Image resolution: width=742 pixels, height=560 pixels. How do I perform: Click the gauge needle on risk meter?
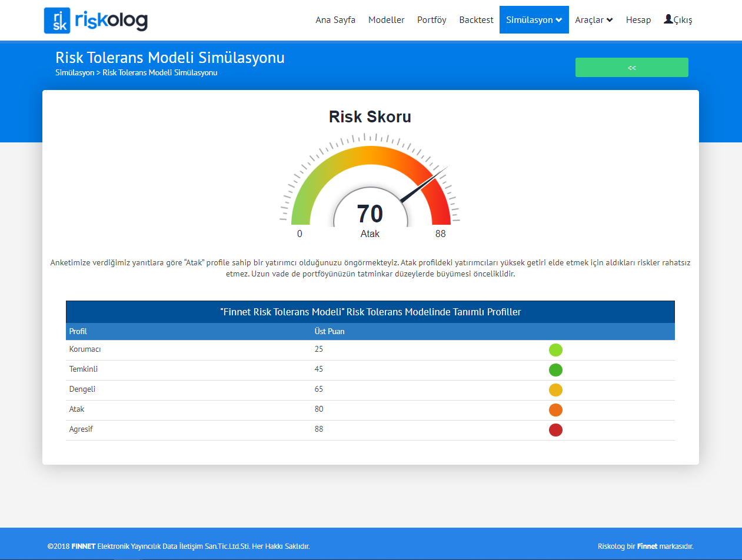tap(425, 185)
